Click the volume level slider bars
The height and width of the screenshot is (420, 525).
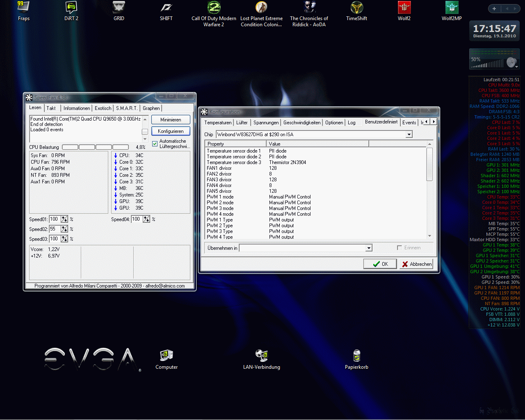point(487,64)
